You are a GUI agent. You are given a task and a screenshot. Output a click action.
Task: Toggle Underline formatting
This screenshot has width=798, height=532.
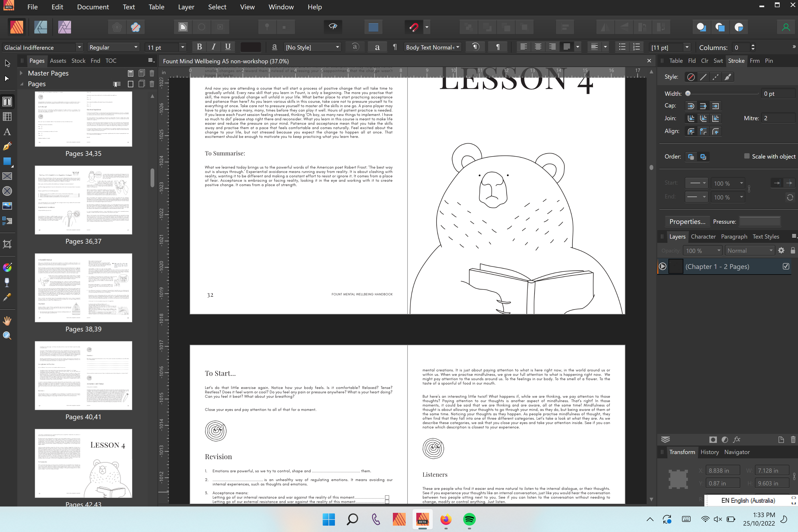point(228,47)
